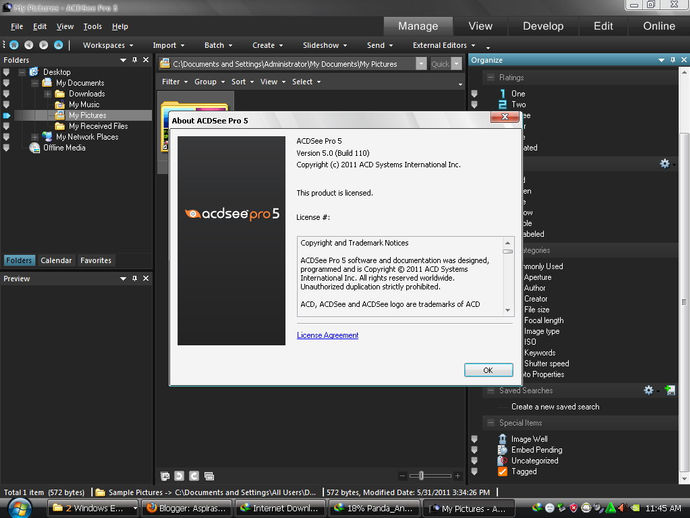
Task: Open the External Editors dropdown
Action: point(444,45)
